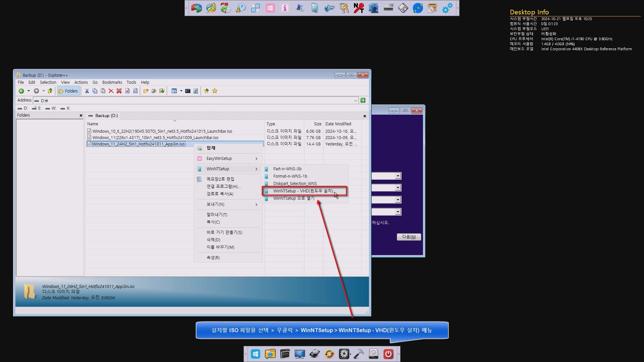Click the red power button in the bottom dock
This screenshot has height=362, width=644.
point(388,354)
